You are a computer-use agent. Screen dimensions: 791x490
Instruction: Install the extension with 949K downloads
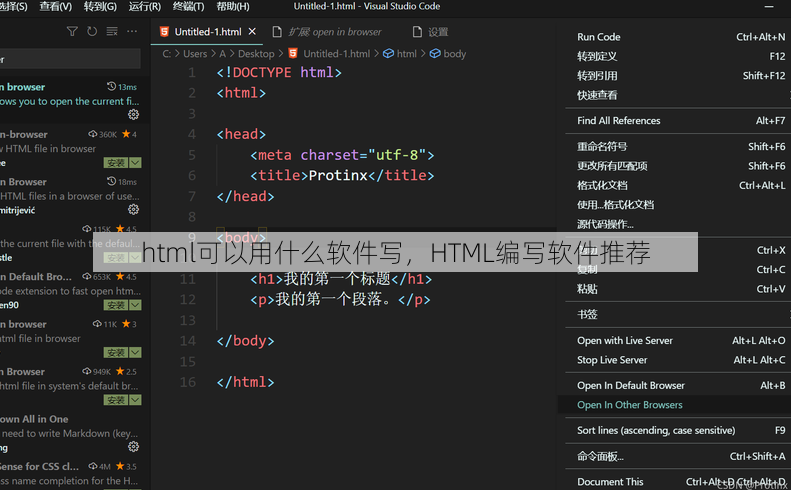click(x=116, y=400)
